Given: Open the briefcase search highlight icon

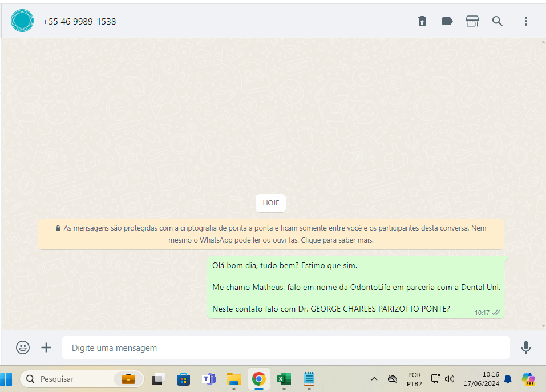Looking at the screenshot, I should coord(128,379).
